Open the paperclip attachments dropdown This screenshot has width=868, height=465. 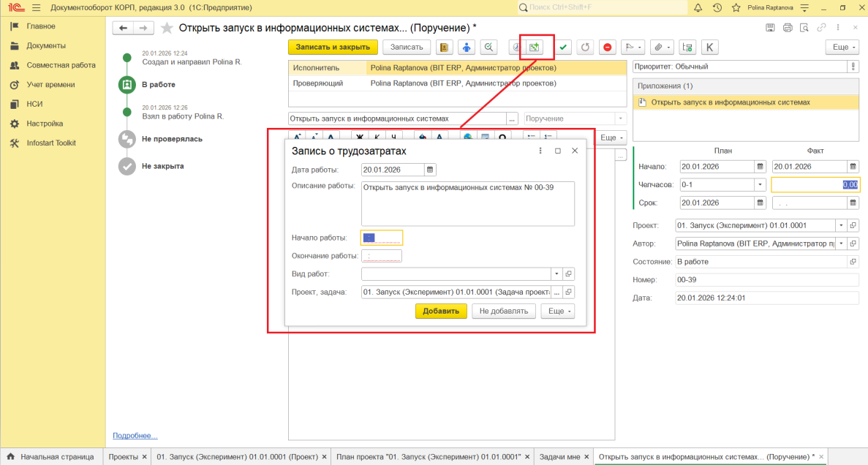pyautogui.click(x=661, y=48)
